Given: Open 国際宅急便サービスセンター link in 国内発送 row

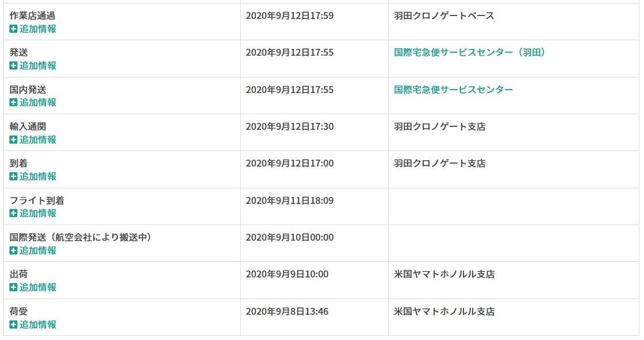Looking at the screenshot, I should (x=453, y=90).
